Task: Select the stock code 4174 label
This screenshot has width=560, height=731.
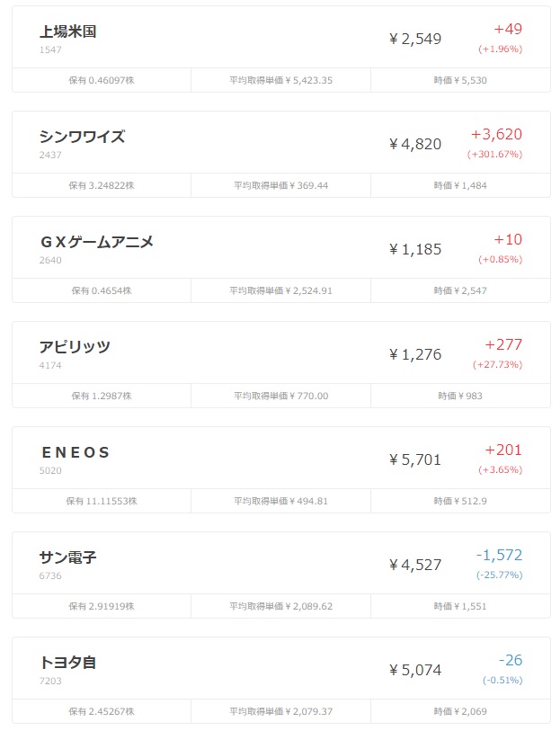Action: coord(50,365)
